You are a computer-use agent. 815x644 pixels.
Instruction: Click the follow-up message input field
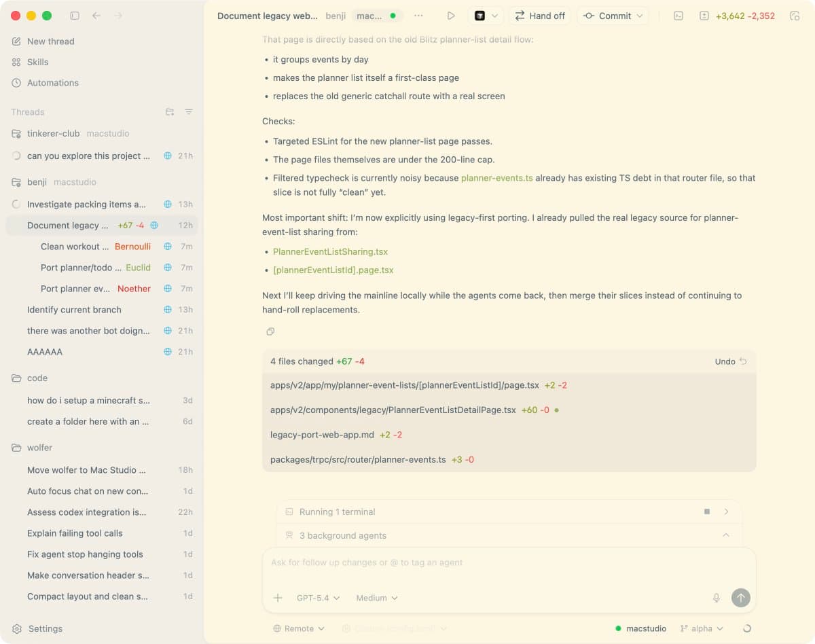[x=475, y=562]
